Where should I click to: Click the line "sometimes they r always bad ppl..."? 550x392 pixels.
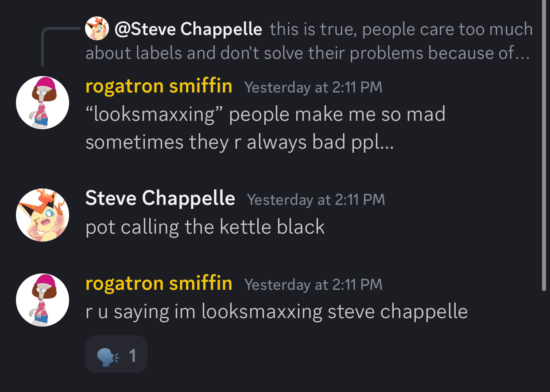click(x=239, y=142)
